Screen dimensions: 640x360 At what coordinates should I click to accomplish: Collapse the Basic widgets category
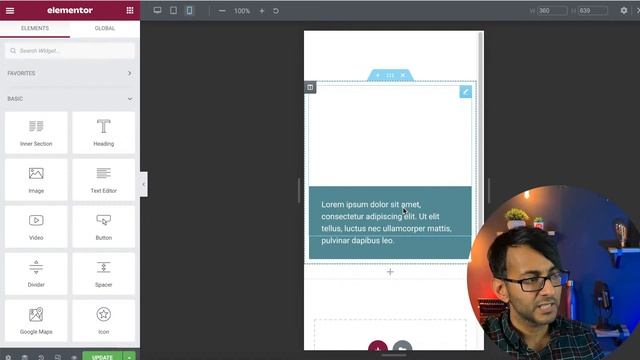pyautogui.click(x=70, y=99)
